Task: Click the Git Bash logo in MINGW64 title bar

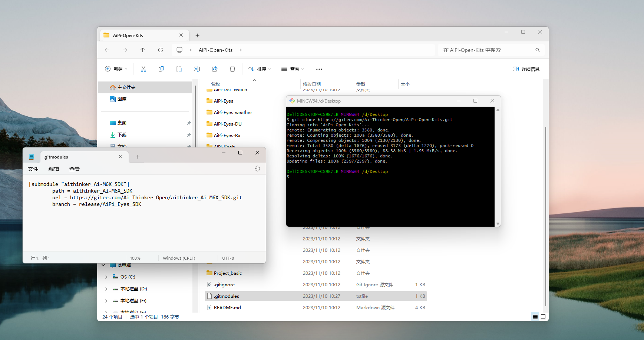Action: pos(292,101)
